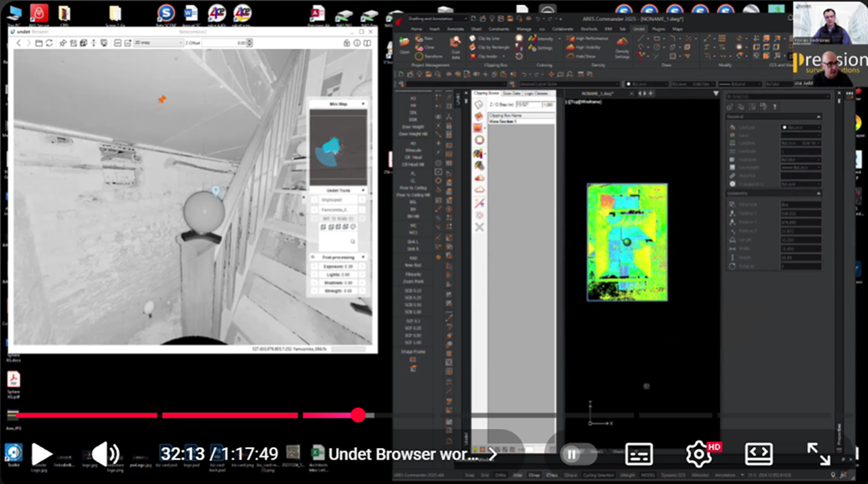Toggle Post-processing eye visibility icon
Viewport: 868px width, 484px height.
[314, 257]
